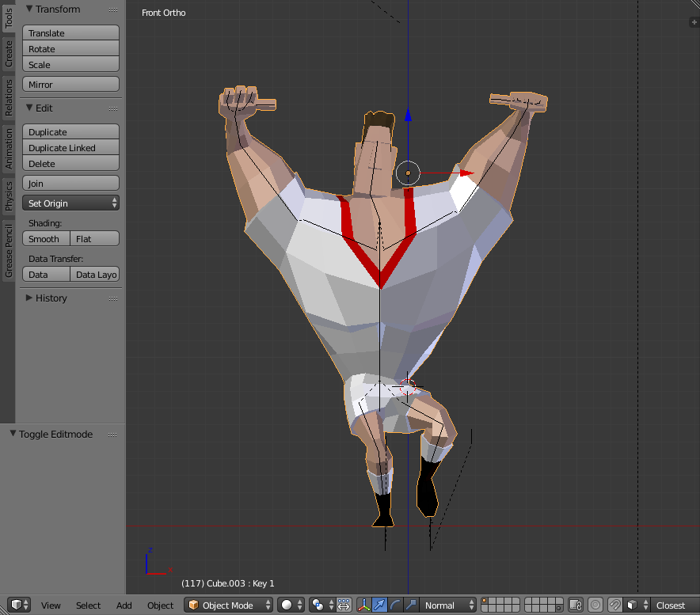Click the white manipulator center circle
700x615 pixels.
coord(408,173)
